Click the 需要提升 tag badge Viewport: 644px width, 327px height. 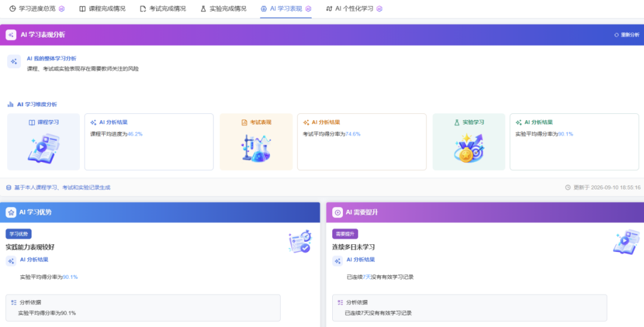(345, 234)
